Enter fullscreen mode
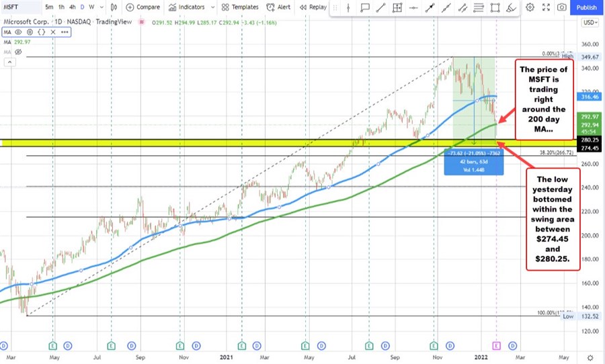 tap(546, 7)
